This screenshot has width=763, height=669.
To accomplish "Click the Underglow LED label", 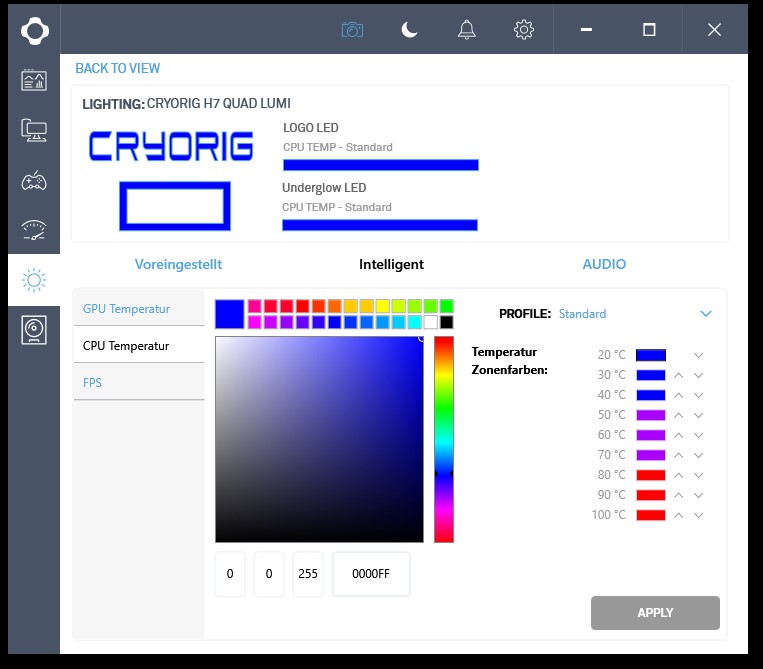I will 324,188.
